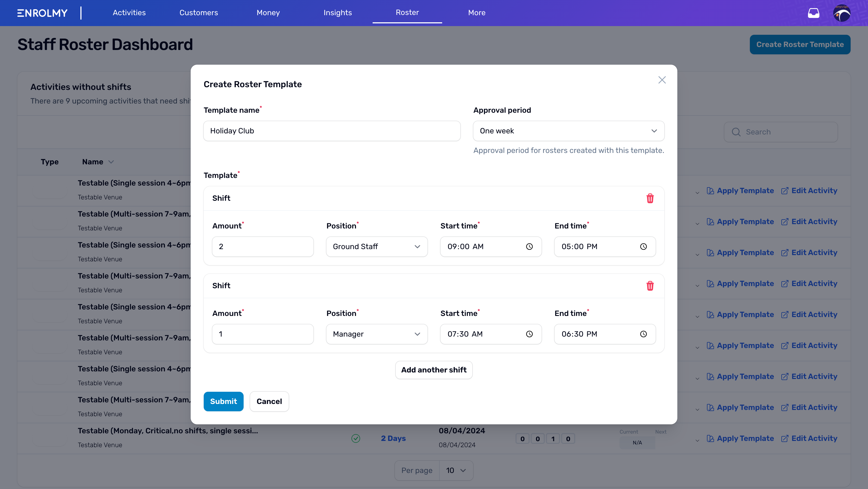Click Create Roster Template button
Image resolution: width=868 pixels, height=489 pixels.
tap(800, 45)
